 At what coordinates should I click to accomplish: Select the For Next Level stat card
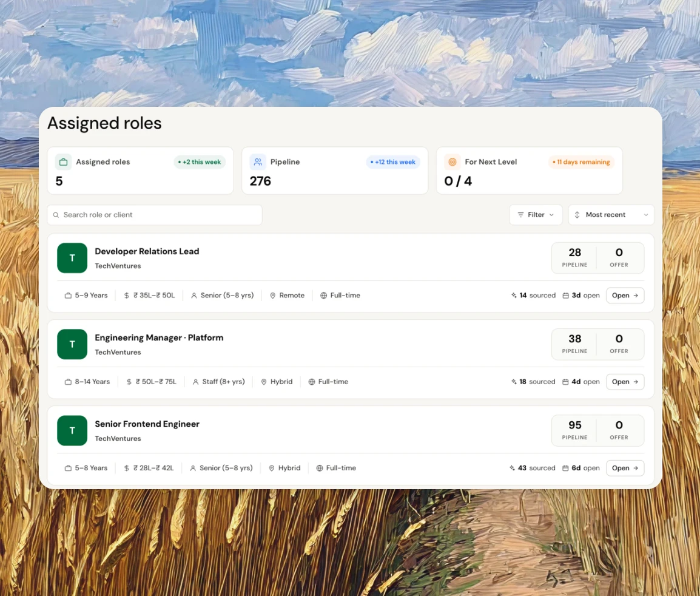(x=530, y=171)
